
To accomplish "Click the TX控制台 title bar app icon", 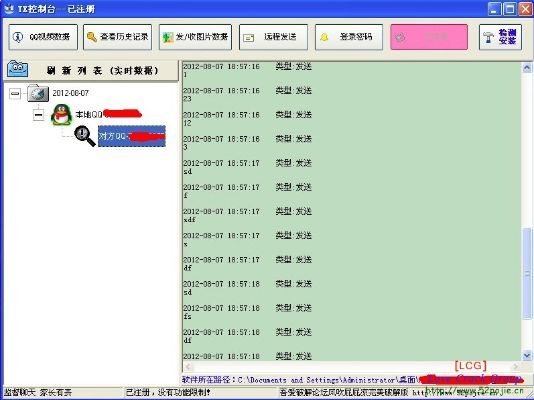I will coord(9,9).
